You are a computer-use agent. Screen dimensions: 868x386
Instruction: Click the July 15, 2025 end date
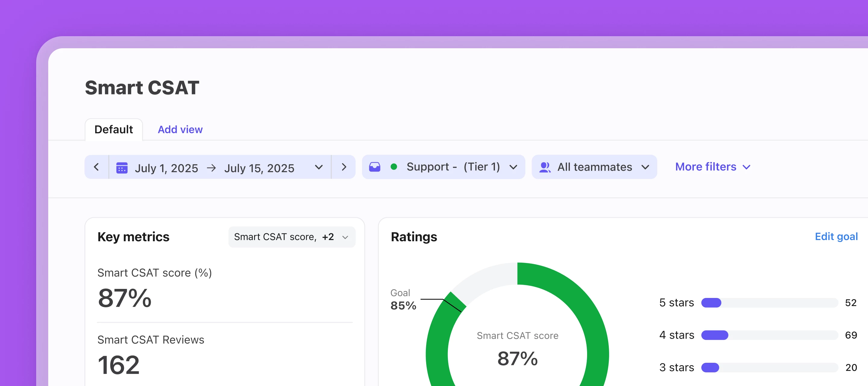coord(259,168)
